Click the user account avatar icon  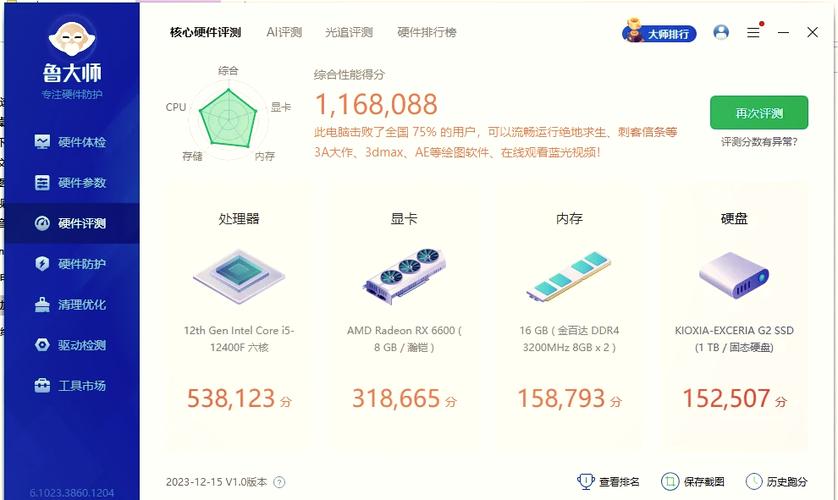pyautogui.click(x=721, y=32)
